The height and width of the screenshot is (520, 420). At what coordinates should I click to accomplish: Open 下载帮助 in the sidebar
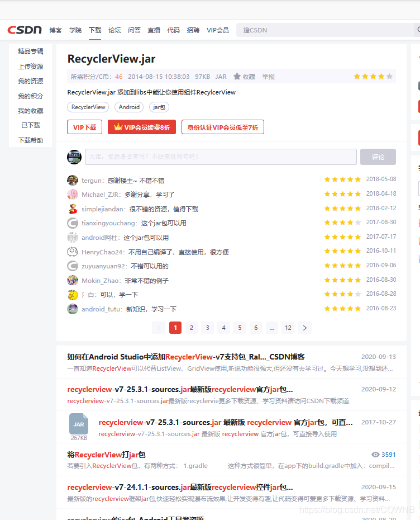tap(31, 140)
